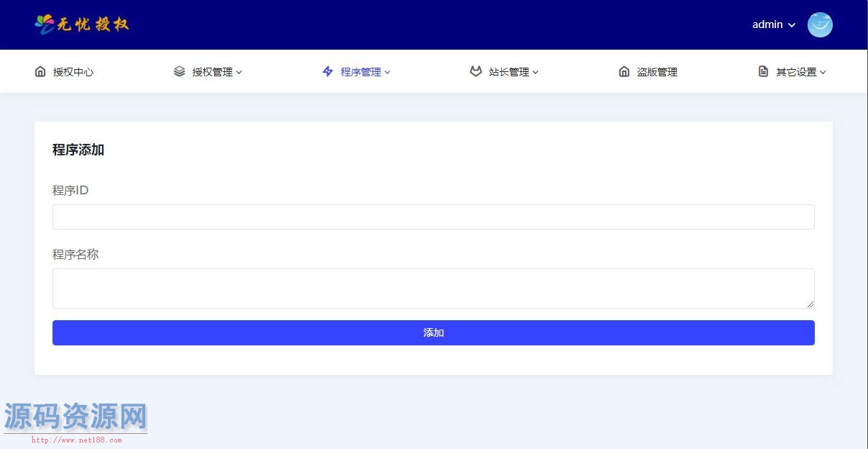Click the 程序ID label
Image resolution: width=868 pixels, height=449 pixels.
tap(70, 191)
